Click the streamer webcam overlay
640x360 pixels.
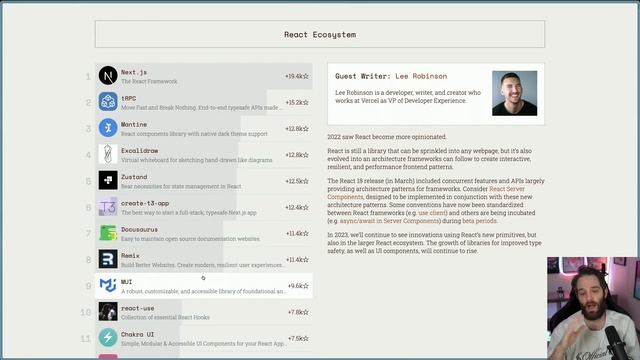tap(593, 308)
